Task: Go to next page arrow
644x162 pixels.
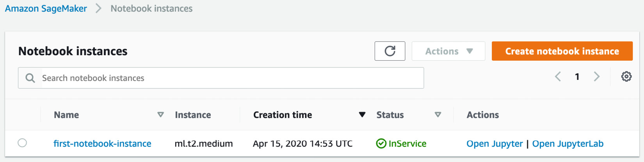Action: (596, 76)
